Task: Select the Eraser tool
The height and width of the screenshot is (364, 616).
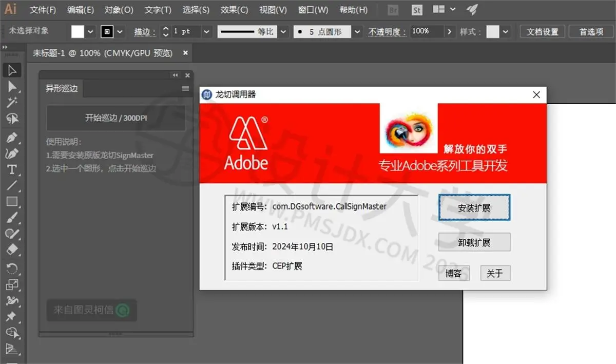Action: coord(12,250)
